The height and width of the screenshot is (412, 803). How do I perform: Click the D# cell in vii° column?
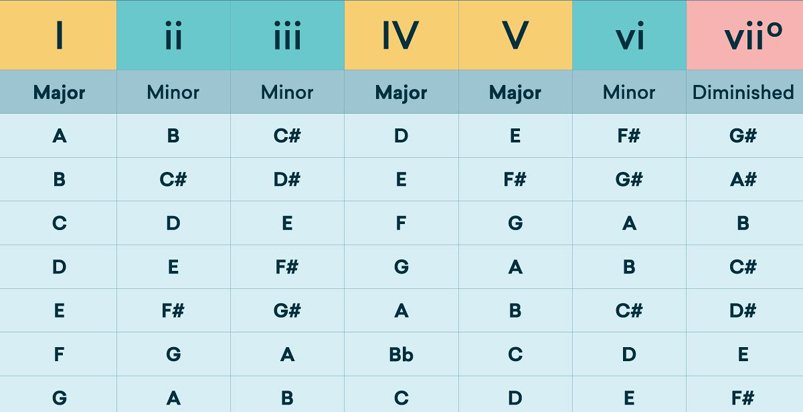[745, 311]
